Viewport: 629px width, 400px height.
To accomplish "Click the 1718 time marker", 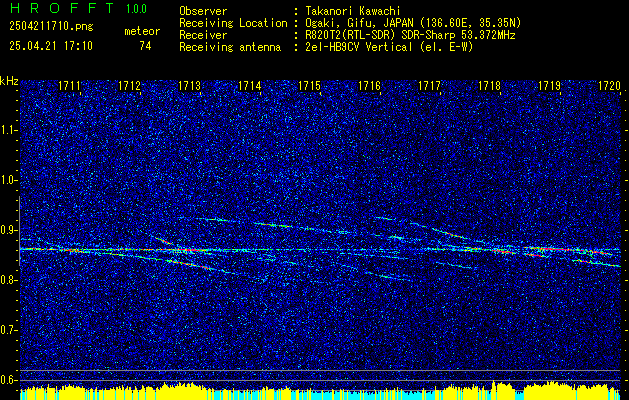I will [x=489, y=86].
